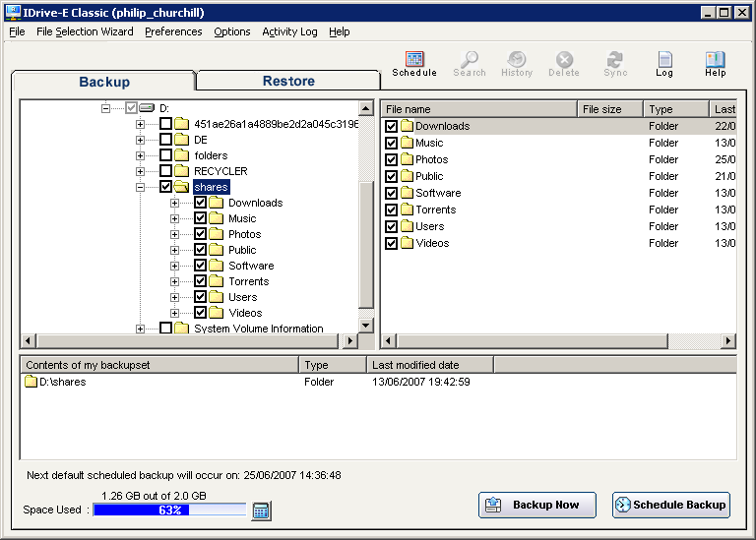Collapse the shares folder node
This screenshot has width=756, height=540.
coord(140,187)
